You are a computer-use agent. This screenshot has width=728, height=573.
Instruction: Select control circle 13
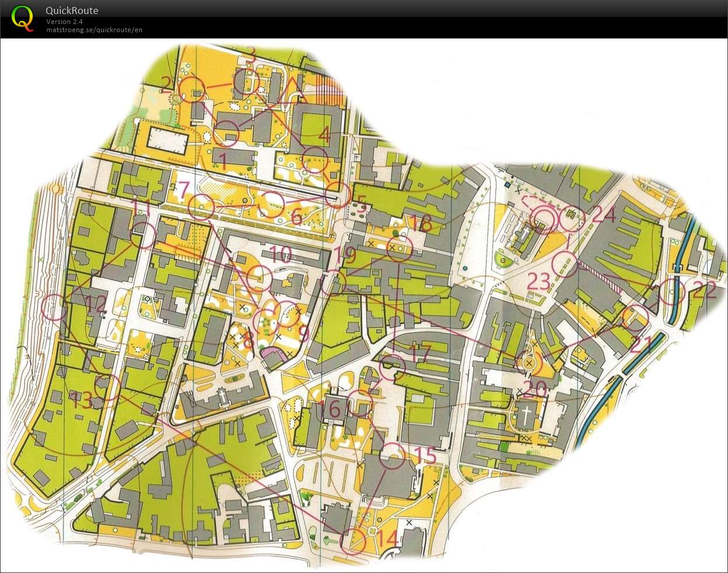point(107,386)
